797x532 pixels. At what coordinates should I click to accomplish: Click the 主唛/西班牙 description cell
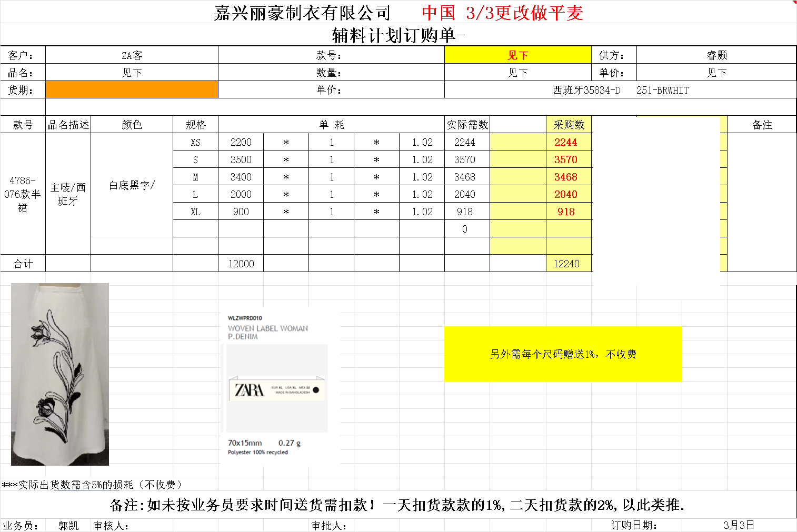[x=68, y=194]
